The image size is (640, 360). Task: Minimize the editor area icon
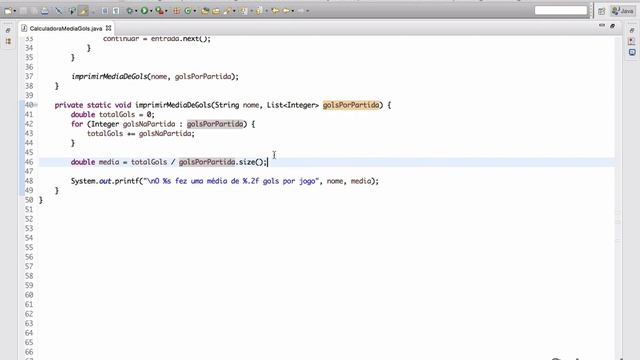602,26
